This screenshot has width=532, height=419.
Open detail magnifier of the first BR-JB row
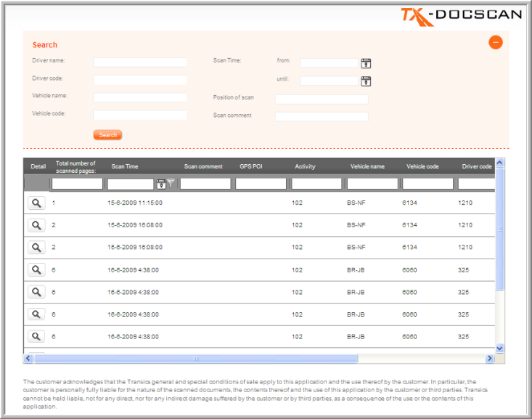[36, 270]
